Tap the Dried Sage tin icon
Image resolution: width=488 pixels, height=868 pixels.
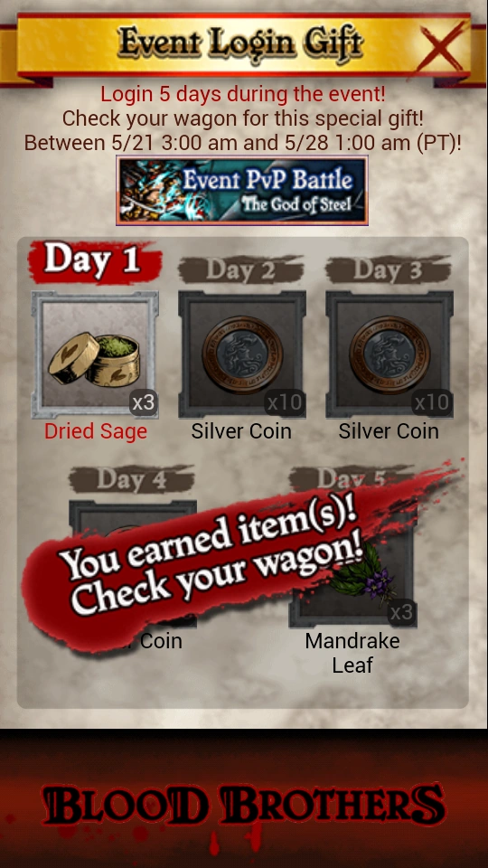95,354
